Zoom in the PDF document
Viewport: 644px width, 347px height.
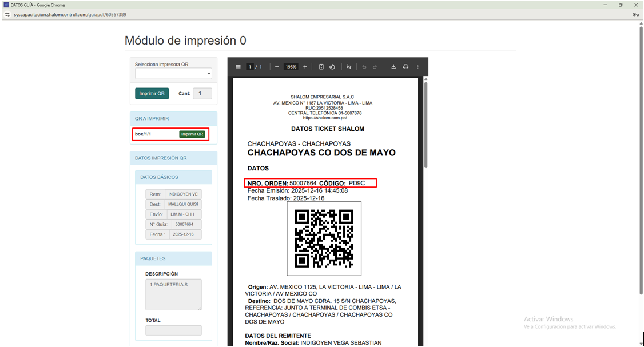(x=305, y=67)
